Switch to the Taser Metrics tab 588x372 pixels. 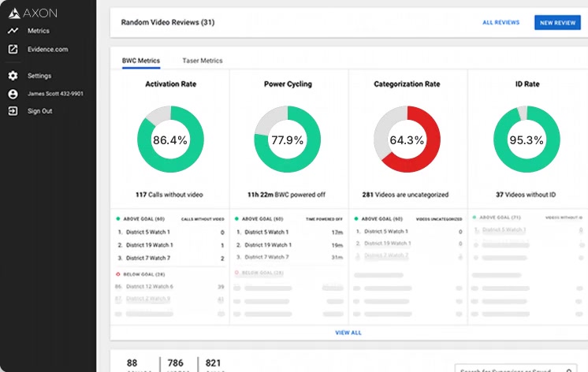tap(203, 61)
